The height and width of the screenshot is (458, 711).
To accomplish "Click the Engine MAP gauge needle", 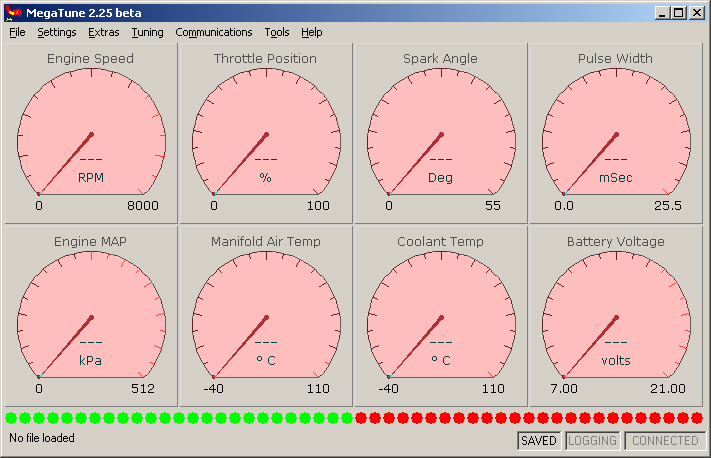I will (x=65, y=347).
